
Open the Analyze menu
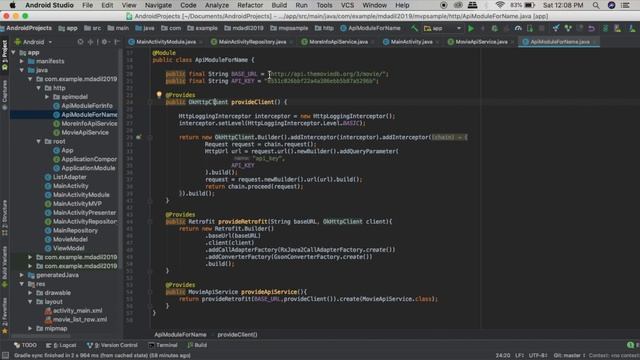(217, 5)
